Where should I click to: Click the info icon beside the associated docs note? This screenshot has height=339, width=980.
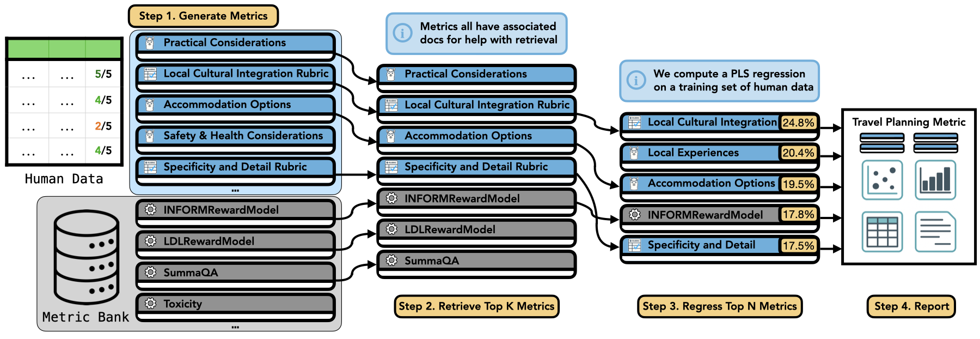point(402,33)
